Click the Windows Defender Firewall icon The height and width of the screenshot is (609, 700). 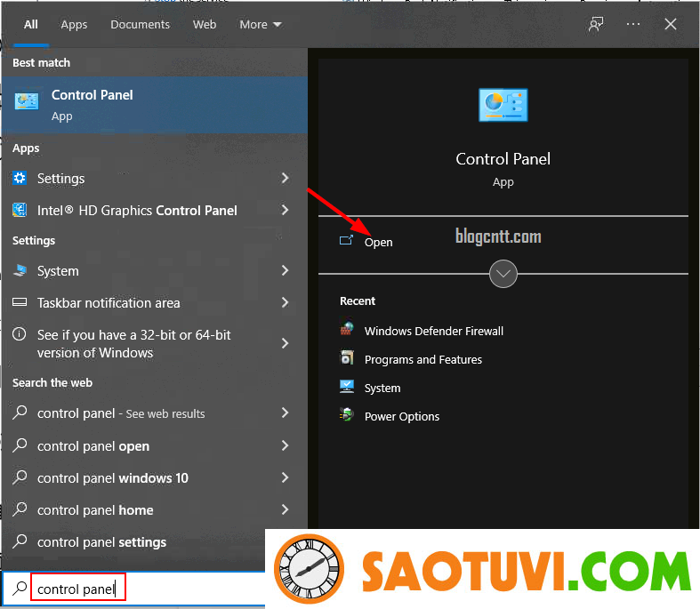[x=347, y=329]
